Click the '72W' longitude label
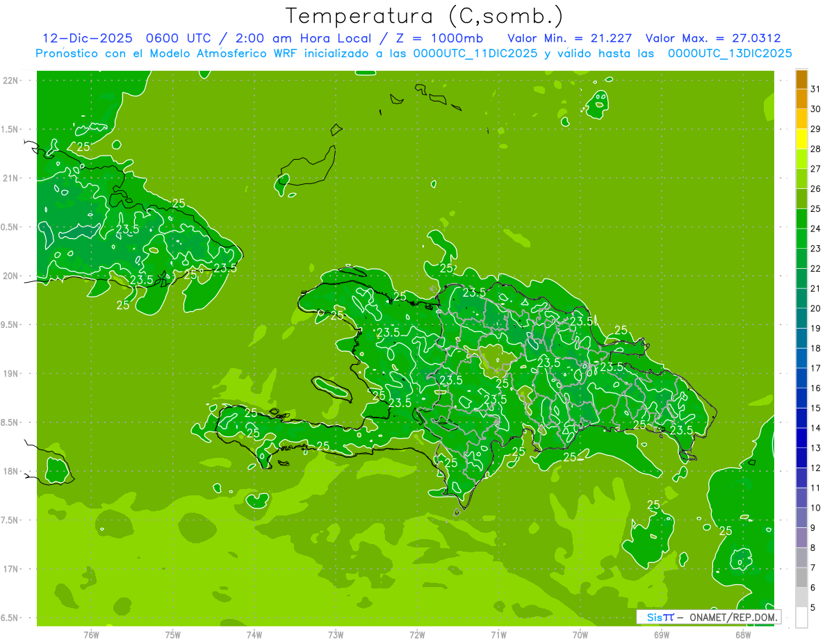Viewport: 834px width, 644px height. coord(417,635)
